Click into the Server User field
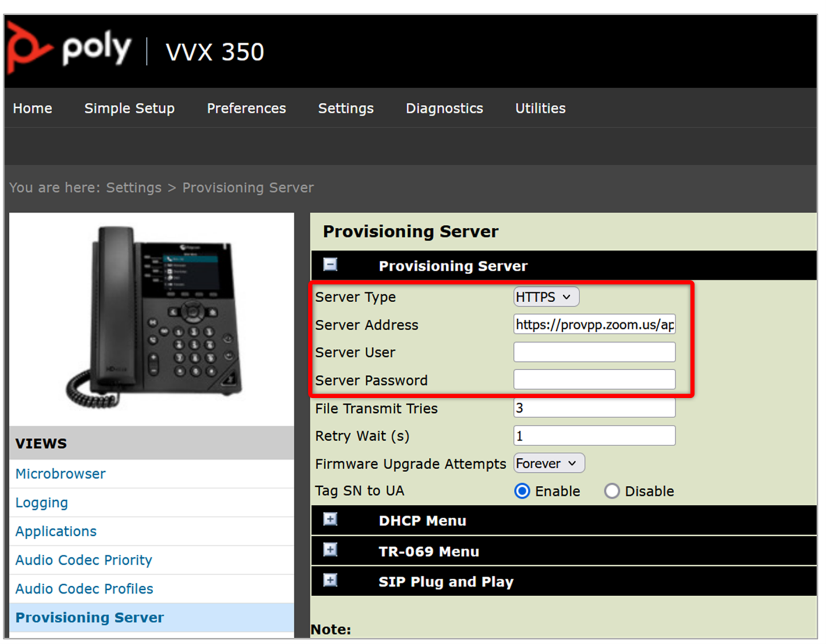 coord(594,352)
